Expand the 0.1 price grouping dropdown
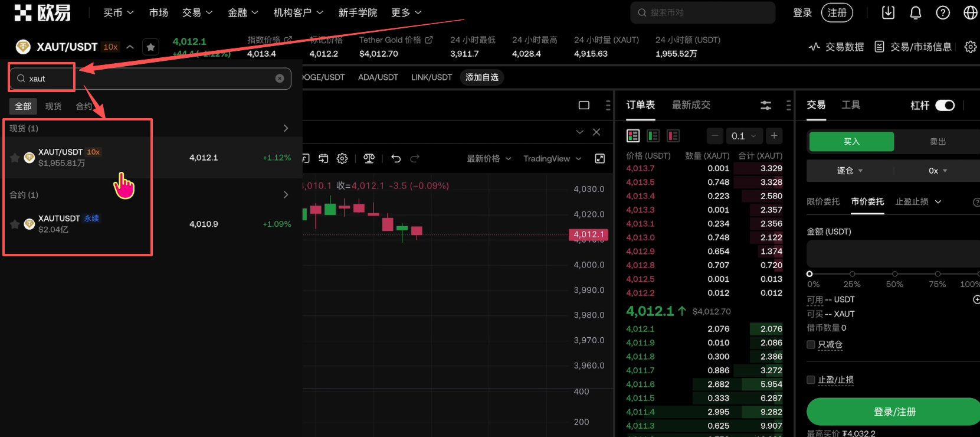Image resolution: width=980 pixels, height=437 pixels. 743,136
